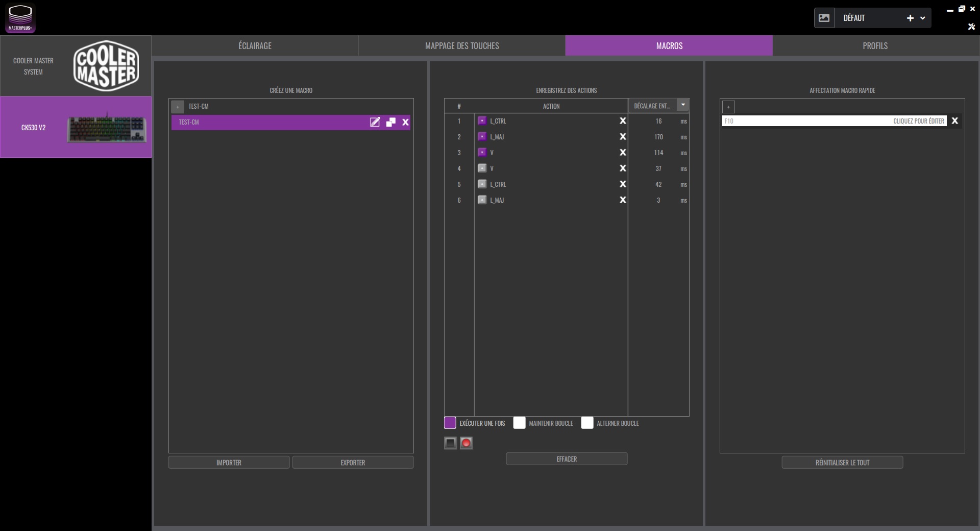
Task: Remove action row 3 V key press
Action: tap(623, 153)
